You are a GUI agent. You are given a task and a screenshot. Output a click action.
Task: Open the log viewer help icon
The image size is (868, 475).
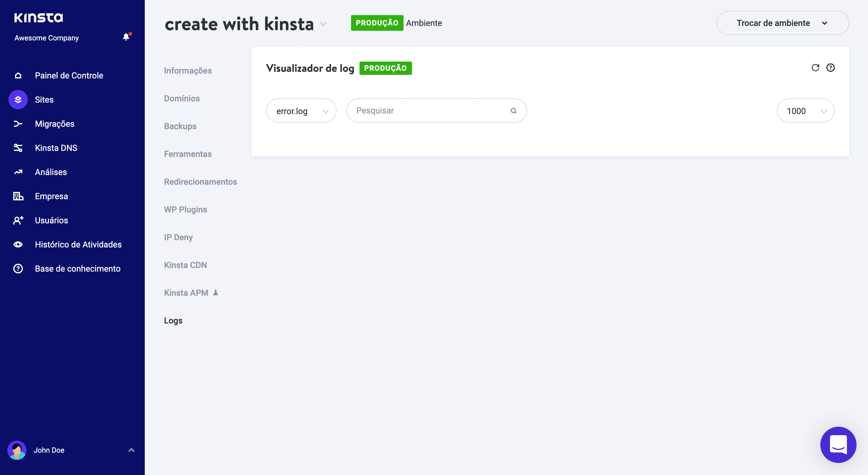[830, 68]
